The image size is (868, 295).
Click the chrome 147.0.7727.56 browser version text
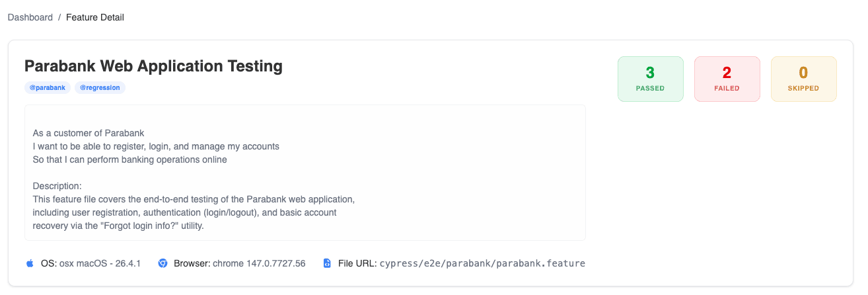coord(259,263)
